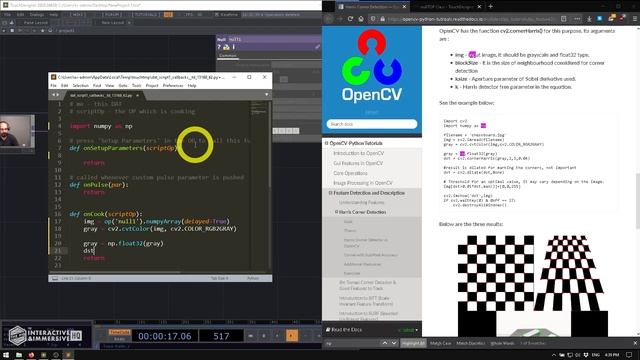Click the Gui Features in OpenCV link
The image size is (640, 360).
pyautogui.click(x=358, y=163)
